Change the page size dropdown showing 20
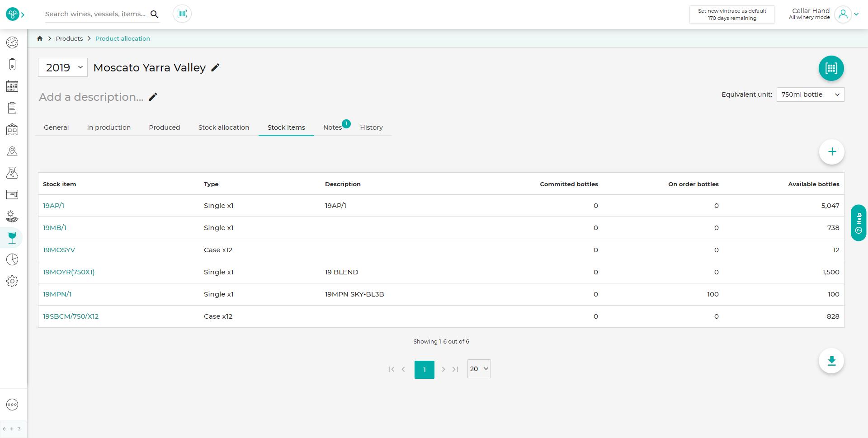 pos(479,369)
